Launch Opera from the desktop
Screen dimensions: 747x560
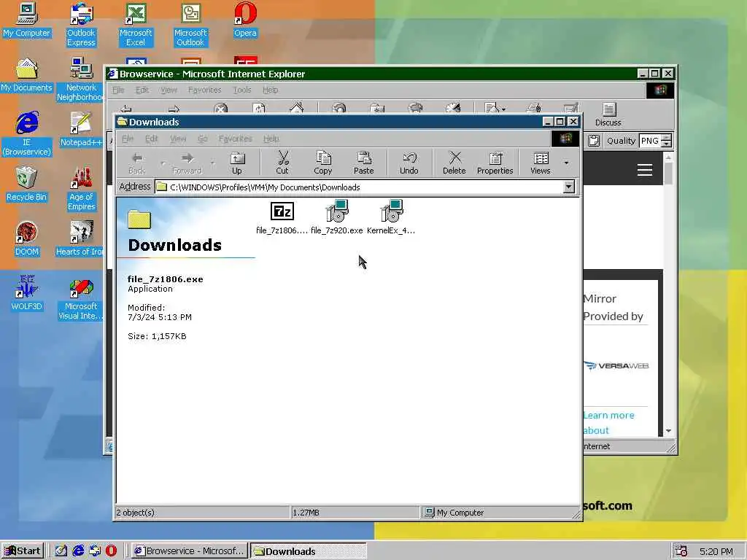(245, 20)
